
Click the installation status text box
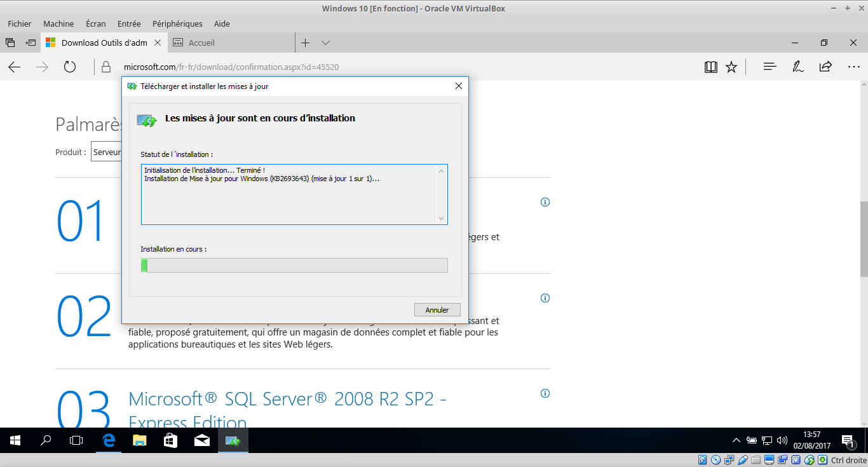294,194
